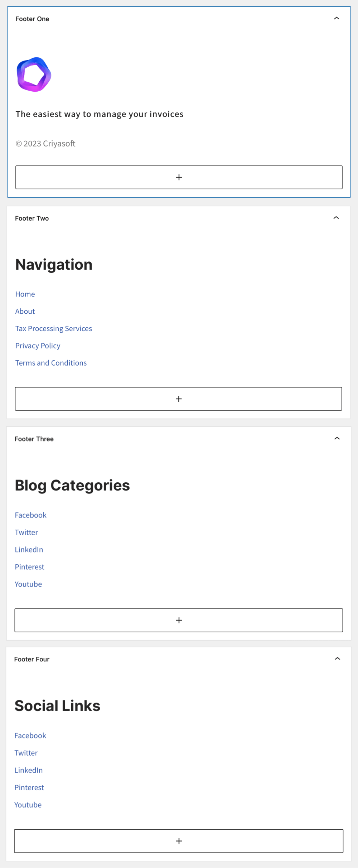
Task: Select the invoice tagline paragraph text
Action: tap(100, 114)
